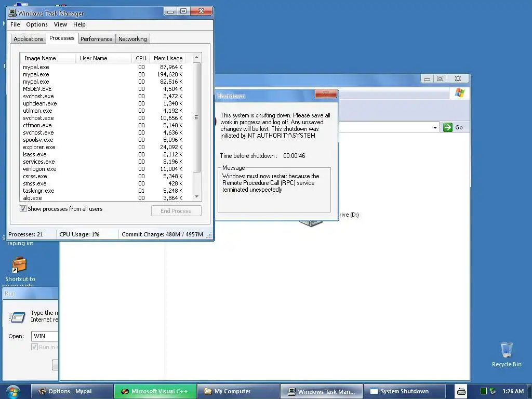Expand the address bar dropdown in My Computer
Screen dimensions: 532x399
pyautogui.click(x=435, y=128)
